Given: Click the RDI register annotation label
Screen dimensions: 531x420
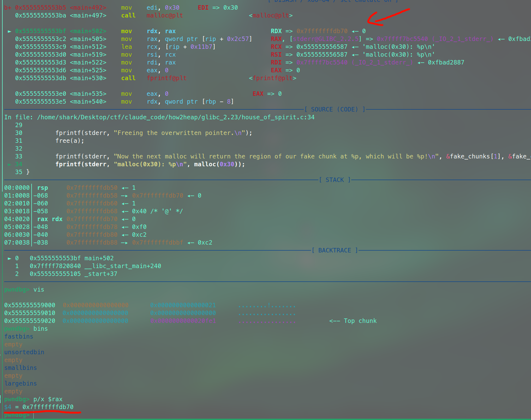Looking at the screenshot, I should pyautogui.click(x=276, y=62).
